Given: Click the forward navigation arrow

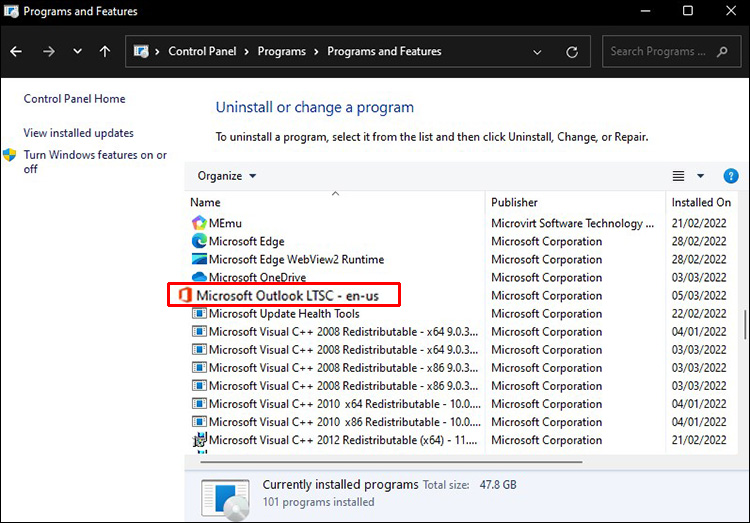Looking at the screenshot, I should pyautogui.click(x=48, y=51).
